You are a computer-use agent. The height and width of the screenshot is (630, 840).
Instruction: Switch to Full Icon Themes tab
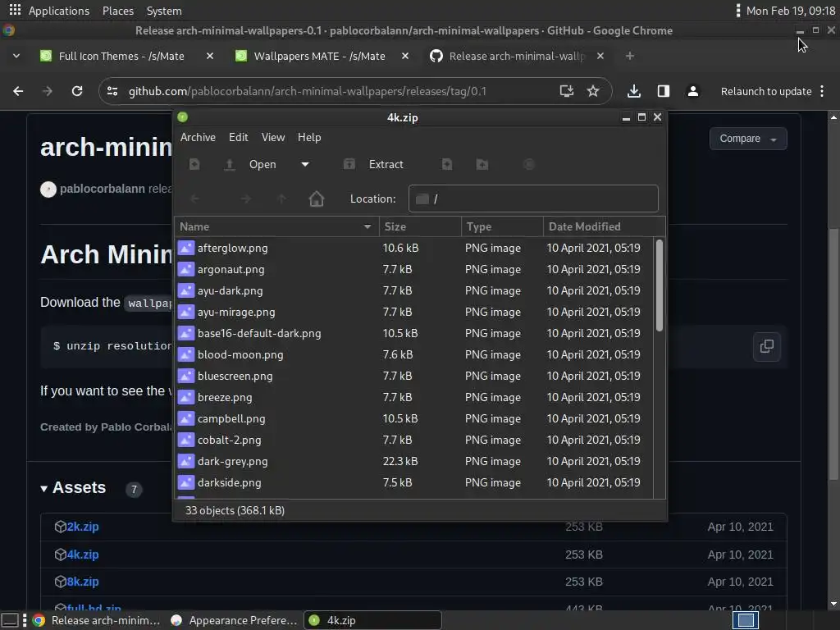coord(121,56)
